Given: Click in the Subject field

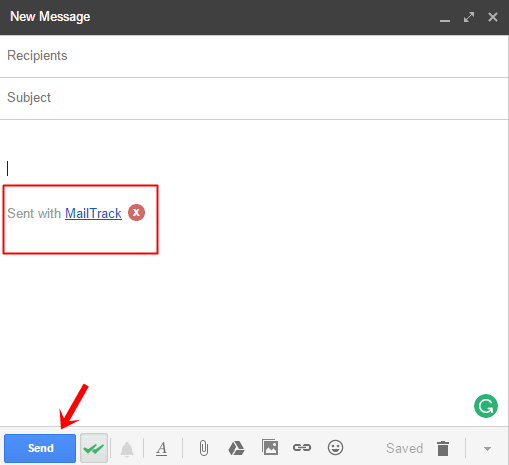Looking at the screenshot, I should point(254,98).
